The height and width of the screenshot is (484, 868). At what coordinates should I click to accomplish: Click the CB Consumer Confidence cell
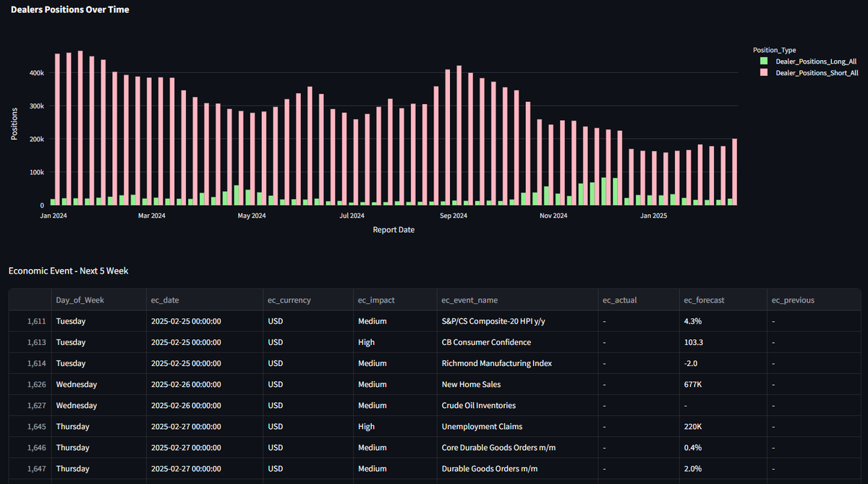point(516,342)
